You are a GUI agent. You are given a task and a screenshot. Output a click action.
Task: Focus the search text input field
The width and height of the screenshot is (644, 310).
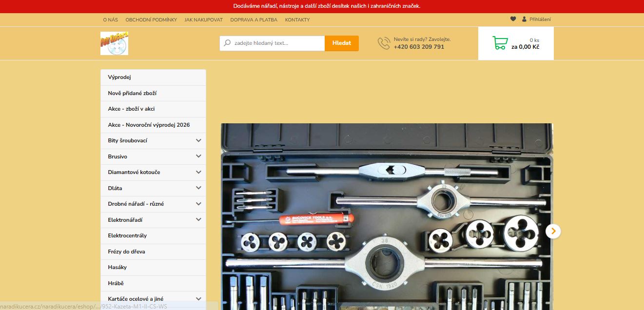click(x=277, y=43)
